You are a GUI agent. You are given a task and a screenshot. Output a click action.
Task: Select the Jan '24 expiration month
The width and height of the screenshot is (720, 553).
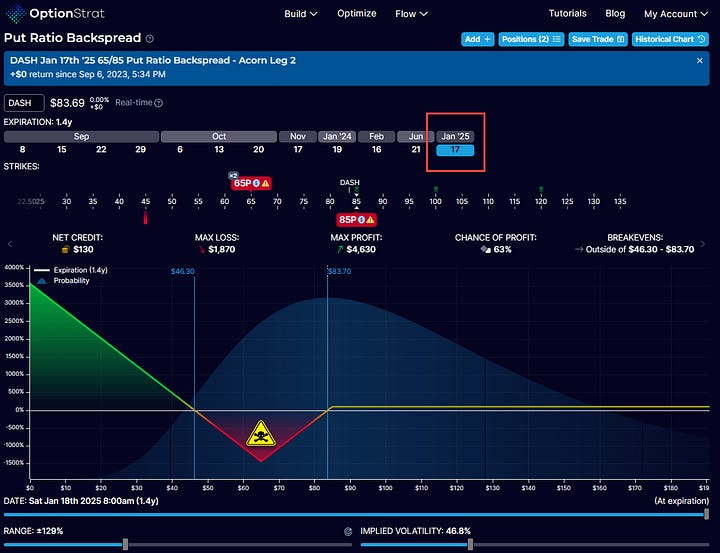click(x=337, y=136)
